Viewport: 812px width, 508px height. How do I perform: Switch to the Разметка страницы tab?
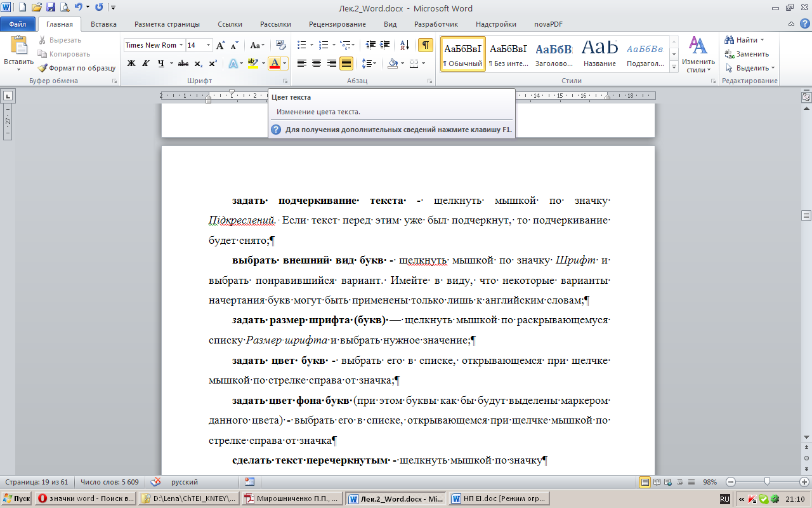pos(167,24)
